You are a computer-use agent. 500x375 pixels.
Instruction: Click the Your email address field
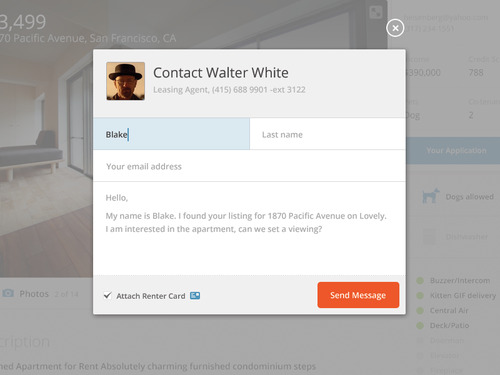coord(249,166)
